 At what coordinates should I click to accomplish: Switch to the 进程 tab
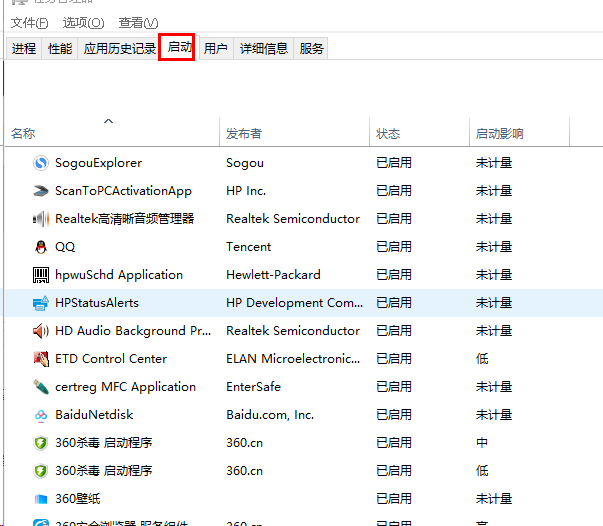23,48
